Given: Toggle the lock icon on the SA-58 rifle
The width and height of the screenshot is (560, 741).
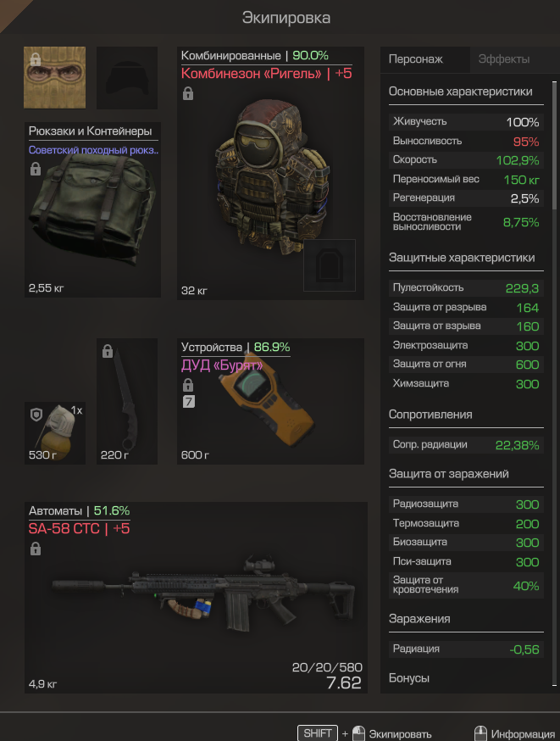Looking at the screenshot, I should click(x=36, y=549).
